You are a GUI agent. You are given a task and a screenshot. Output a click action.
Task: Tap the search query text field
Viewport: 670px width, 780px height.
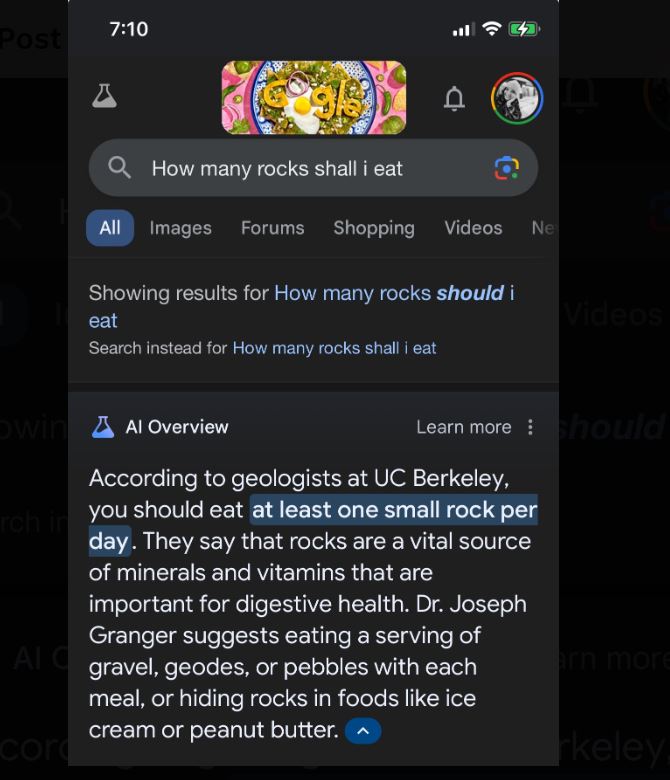click(x=300, y=168)
